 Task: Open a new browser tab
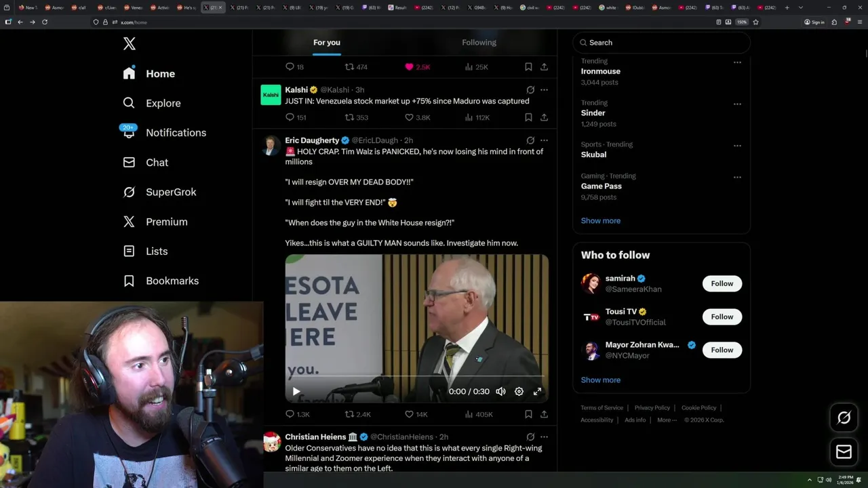click(787, 7)
